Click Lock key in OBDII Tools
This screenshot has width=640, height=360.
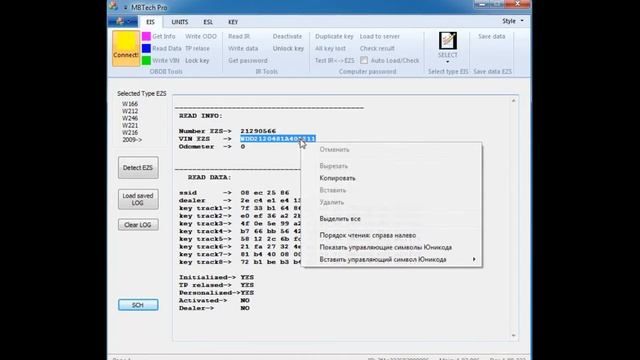point(197,60)
